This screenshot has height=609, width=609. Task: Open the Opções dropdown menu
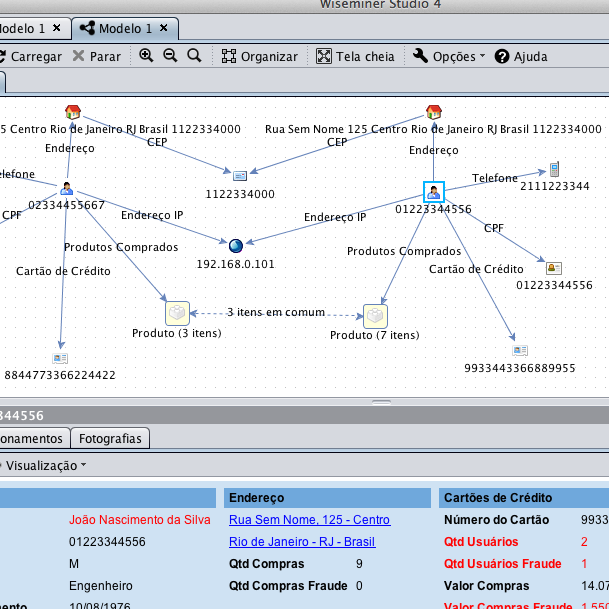[x=449, y=56]
